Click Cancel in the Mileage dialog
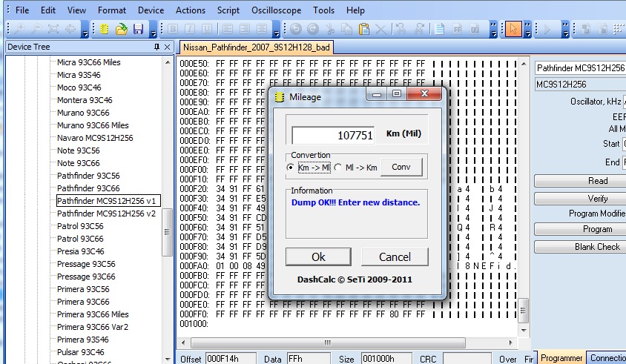The width and height of the screenshot is (626, 364). pos(395,257)
